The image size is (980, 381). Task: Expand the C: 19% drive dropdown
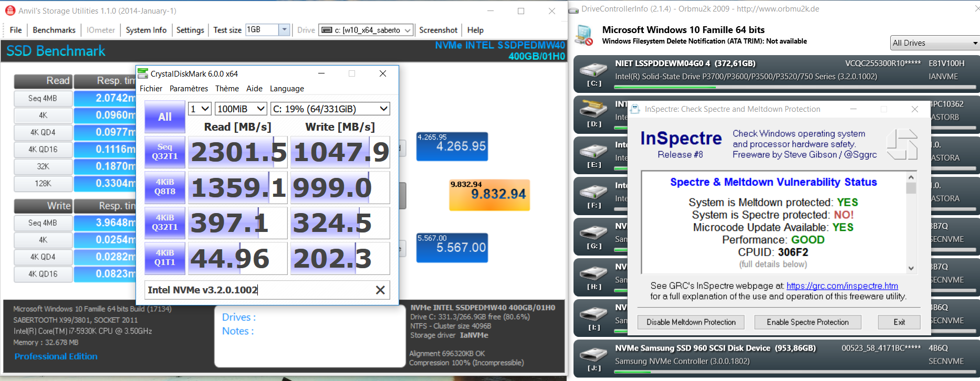tap(330, 109)
